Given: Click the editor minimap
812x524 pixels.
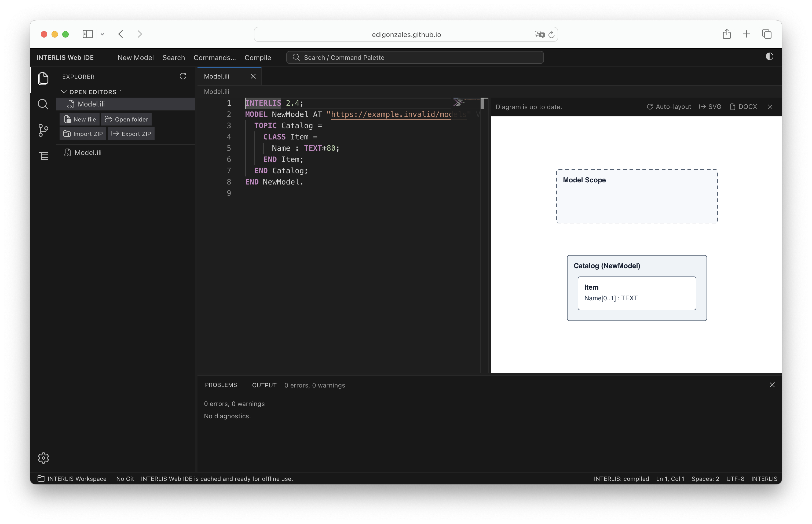Looking at the screenshot, I should [466, 102].
